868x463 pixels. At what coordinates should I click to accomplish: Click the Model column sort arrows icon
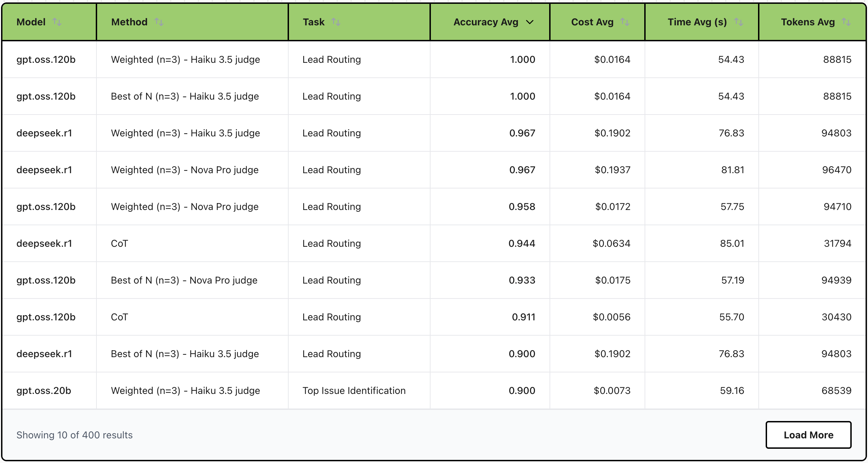(57, 22)
